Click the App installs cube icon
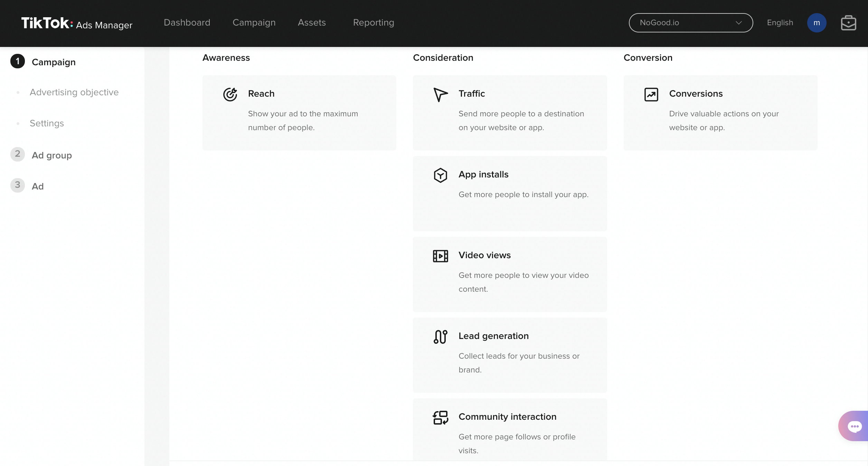This screenshot has height=466, width=868. [441, 175]
